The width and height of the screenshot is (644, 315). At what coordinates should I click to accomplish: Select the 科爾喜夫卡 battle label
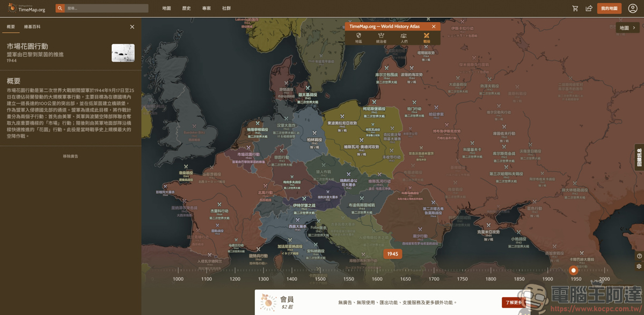click(471, 150)
